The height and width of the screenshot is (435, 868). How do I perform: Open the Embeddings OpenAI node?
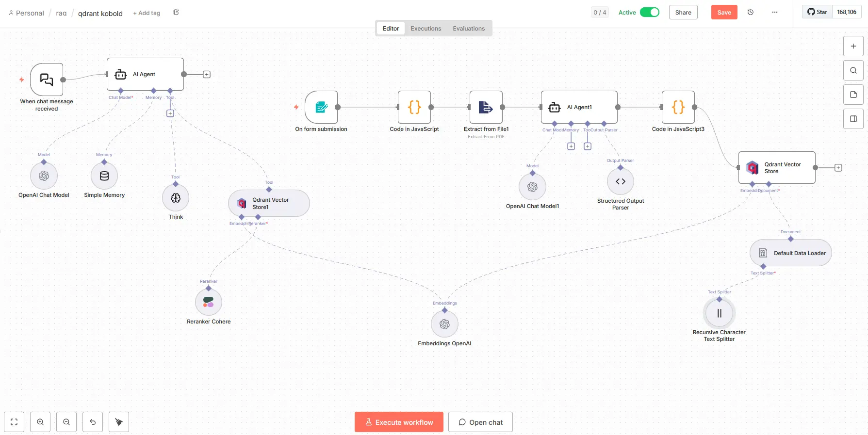[x=444, y=324]
